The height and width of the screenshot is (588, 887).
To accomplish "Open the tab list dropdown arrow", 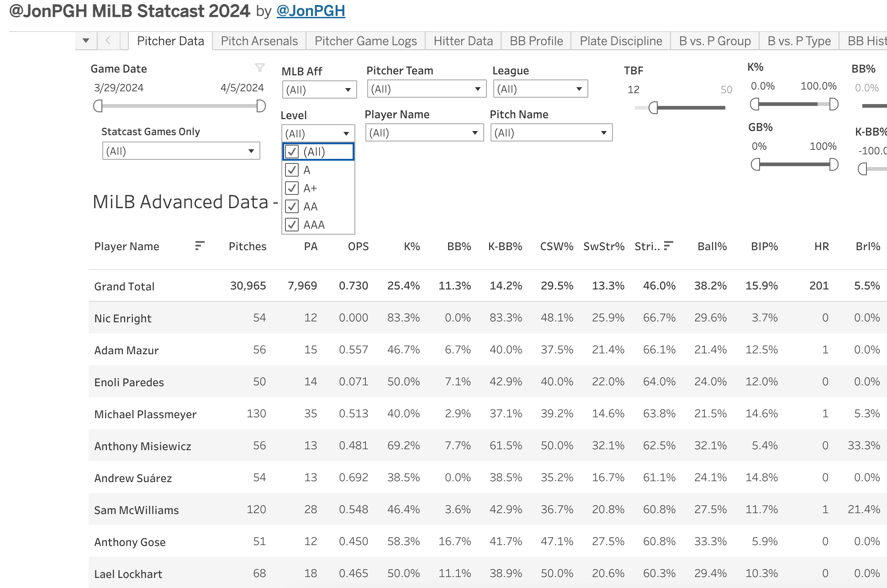I will (x=86, y=41).
